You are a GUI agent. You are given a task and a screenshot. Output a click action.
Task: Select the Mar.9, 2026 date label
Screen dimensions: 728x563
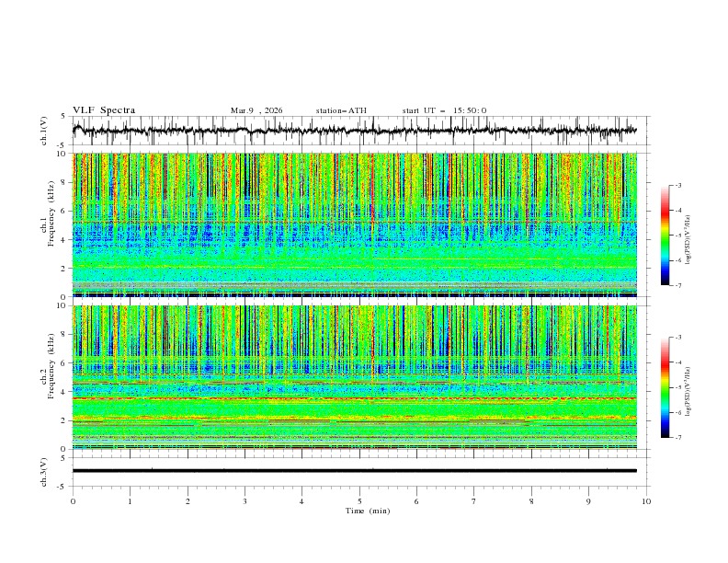[x=256, y=110]
